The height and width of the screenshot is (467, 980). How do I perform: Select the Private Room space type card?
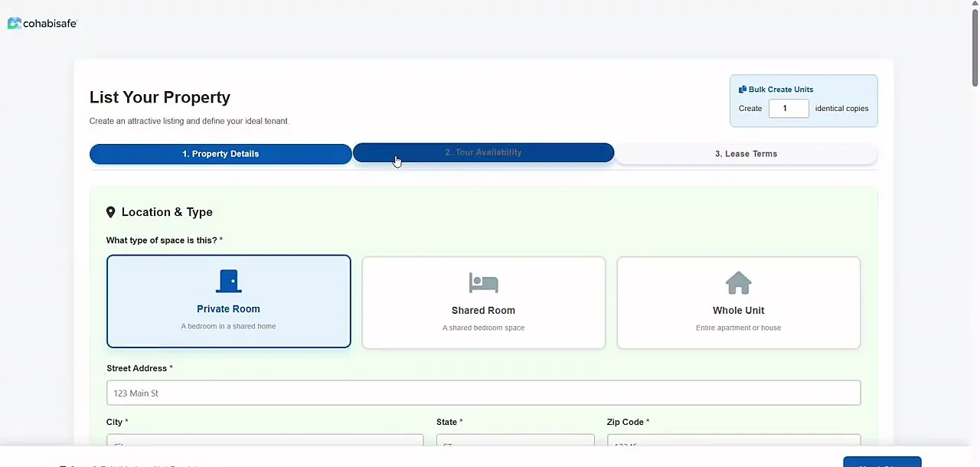point(229,302)
